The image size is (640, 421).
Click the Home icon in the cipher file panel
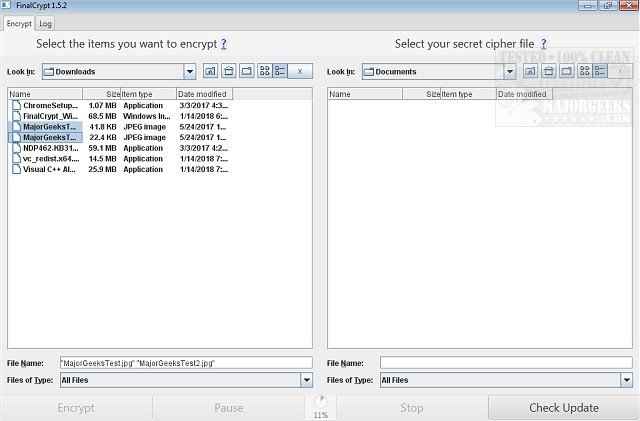pos(549,72)
